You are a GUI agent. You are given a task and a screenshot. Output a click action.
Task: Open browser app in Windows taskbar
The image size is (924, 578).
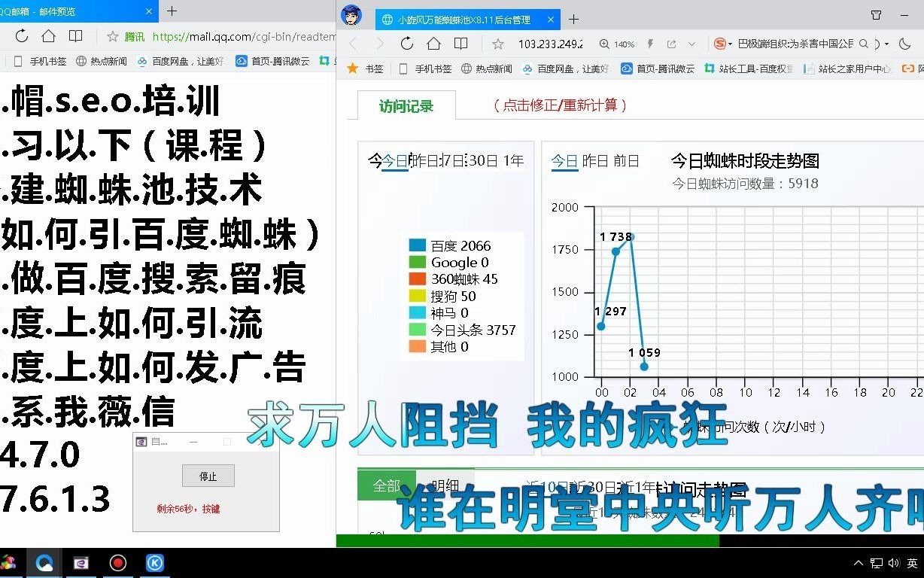(x=44, y=563)
